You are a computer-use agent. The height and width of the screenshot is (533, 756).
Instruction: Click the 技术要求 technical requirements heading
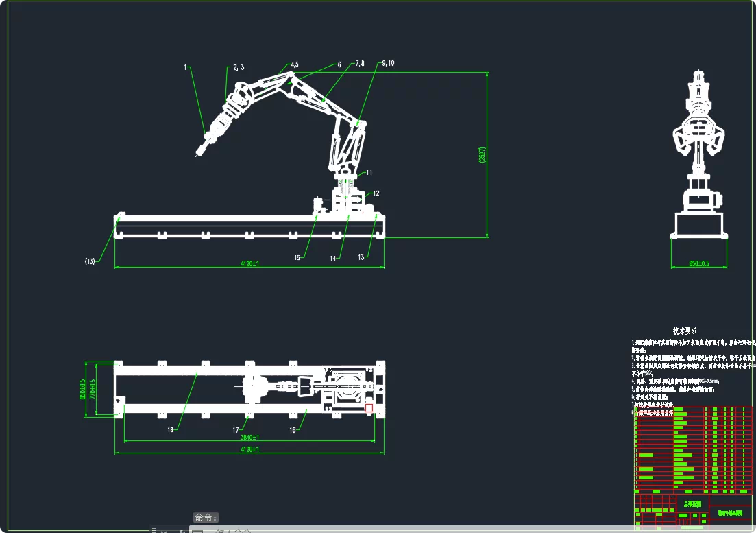click(x=685, y=331)
